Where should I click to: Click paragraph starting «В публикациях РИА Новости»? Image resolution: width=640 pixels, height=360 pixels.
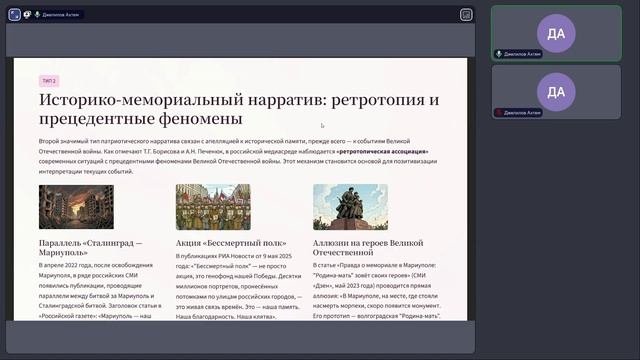click(239, 286)
